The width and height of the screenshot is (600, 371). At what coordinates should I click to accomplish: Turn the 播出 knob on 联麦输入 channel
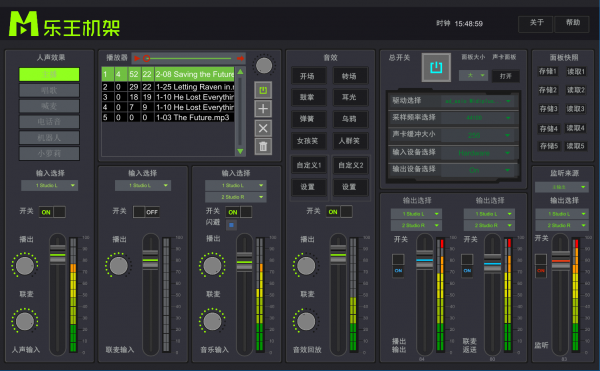pos(119,266)
